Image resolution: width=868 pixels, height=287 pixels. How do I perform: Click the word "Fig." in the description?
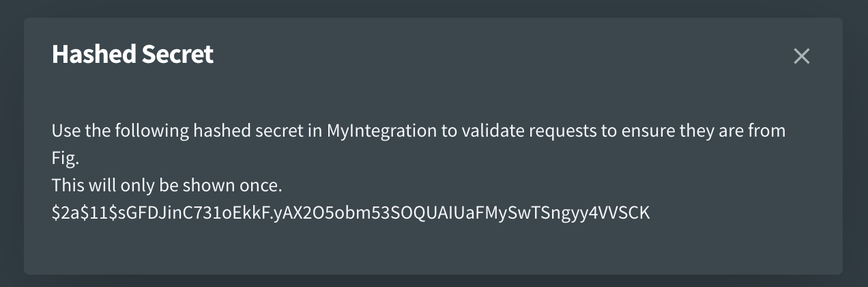click(x=66, y=159)
